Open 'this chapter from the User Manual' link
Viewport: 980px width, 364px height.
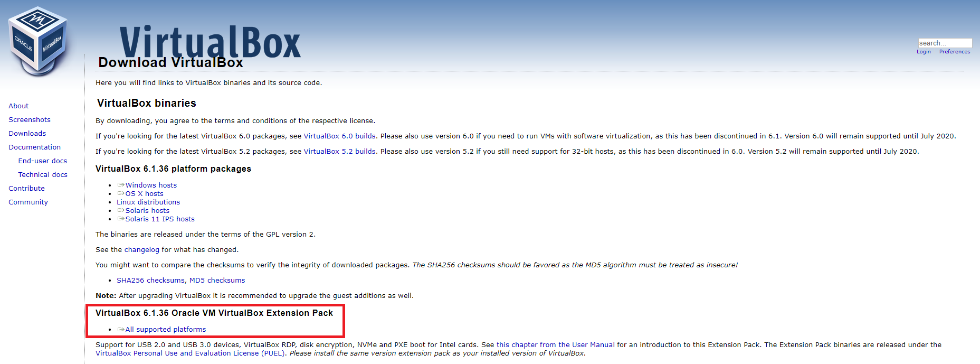click(556, 345)
